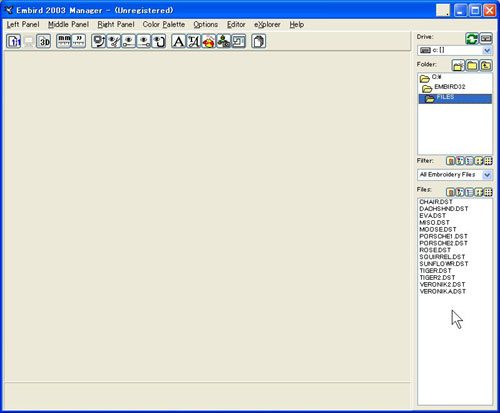Open the Middle Panel menu
The height and width of the screenshot is (413, 500).
[68, 24]
